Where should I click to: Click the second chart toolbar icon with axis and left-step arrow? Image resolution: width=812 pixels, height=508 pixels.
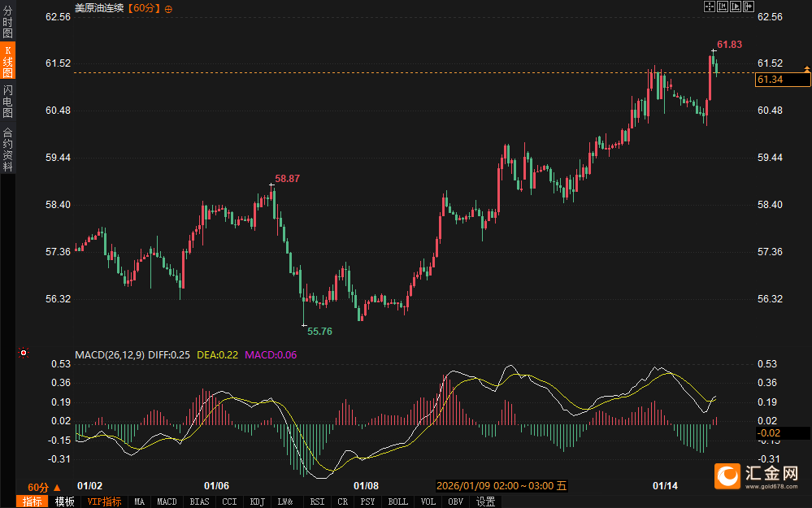point(722,7)
